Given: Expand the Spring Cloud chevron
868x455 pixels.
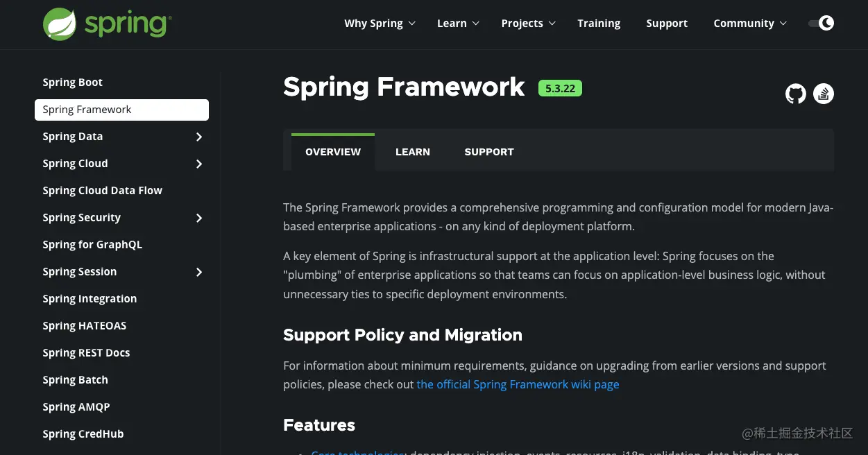Looking at the screenshot, I should 199,164.
